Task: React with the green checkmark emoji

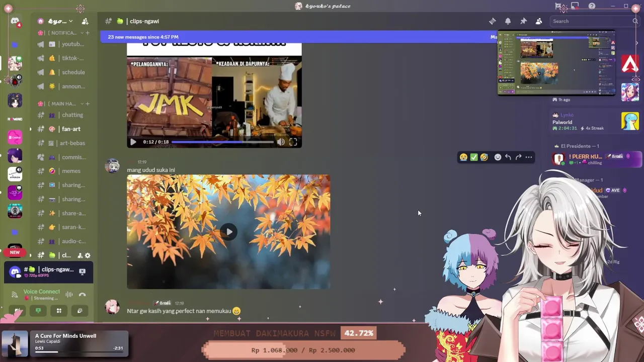Action: 474,157
